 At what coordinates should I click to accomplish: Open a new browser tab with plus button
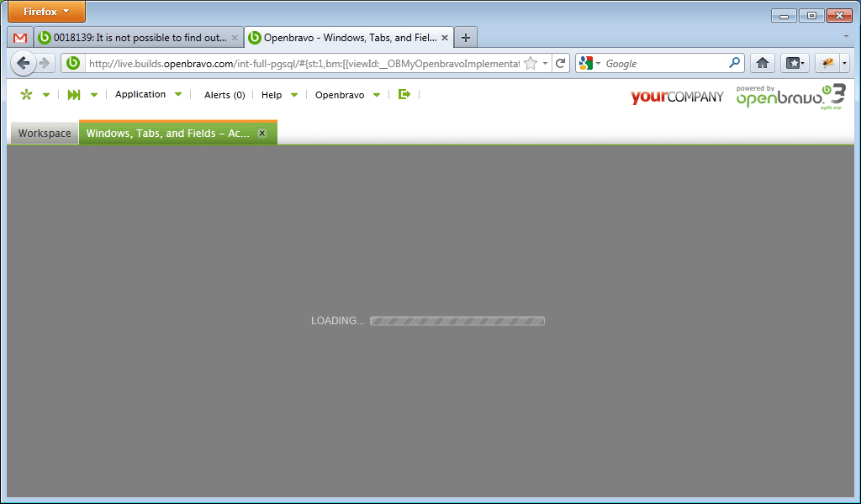[466, 38]
